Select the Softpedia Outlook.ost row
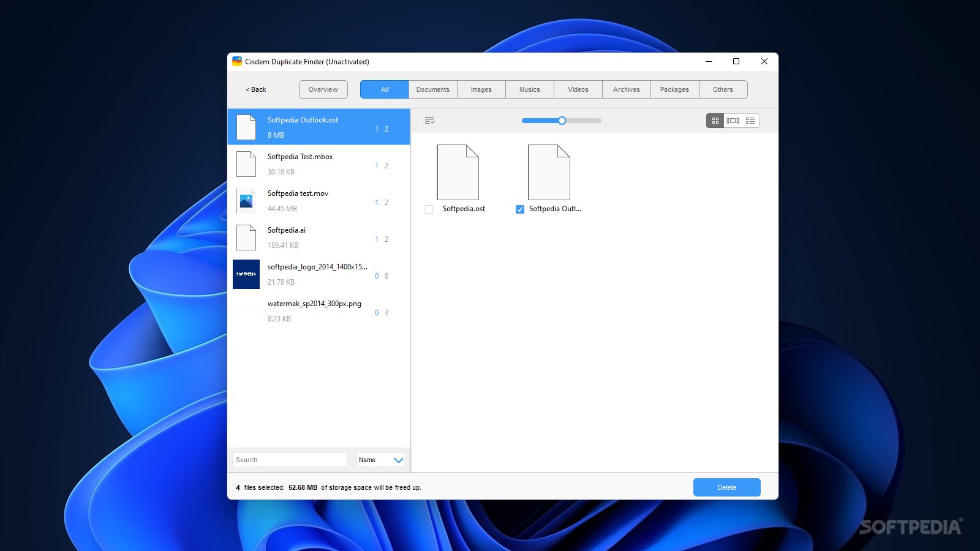Viewport: 980px width, 551px height. (318, 127)
